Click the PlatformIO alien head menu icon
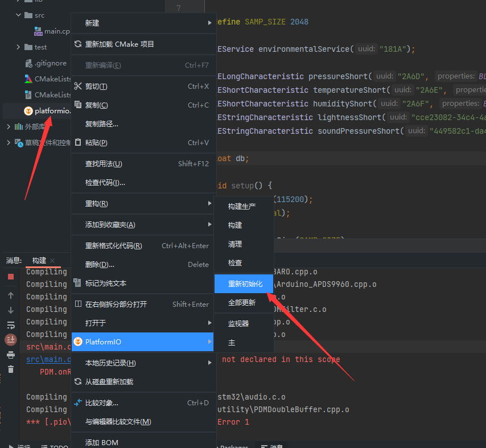 point(78,342)
